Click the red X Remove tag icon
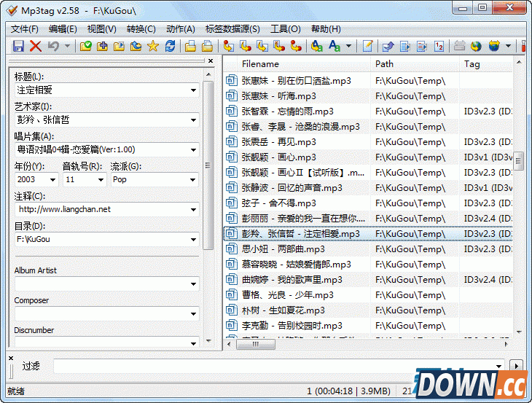Screen dimensions: 532x403 click(x=35, y=46)
